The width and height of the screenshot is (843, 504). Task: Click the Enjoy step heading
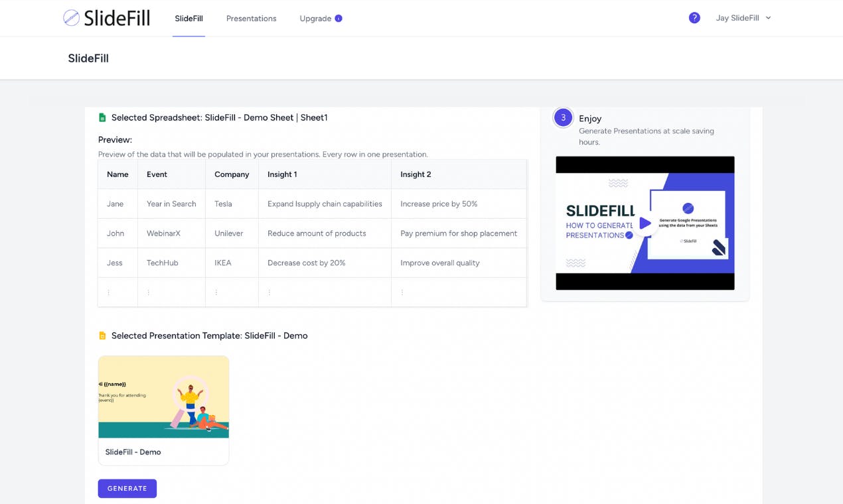[x=590, y=119]
